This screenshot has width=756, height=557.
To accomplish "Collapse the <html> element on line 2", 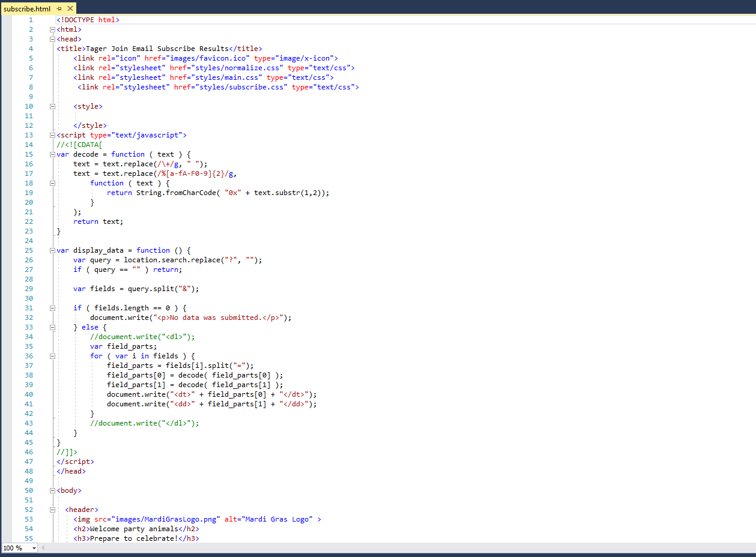I will click(53, 29).
